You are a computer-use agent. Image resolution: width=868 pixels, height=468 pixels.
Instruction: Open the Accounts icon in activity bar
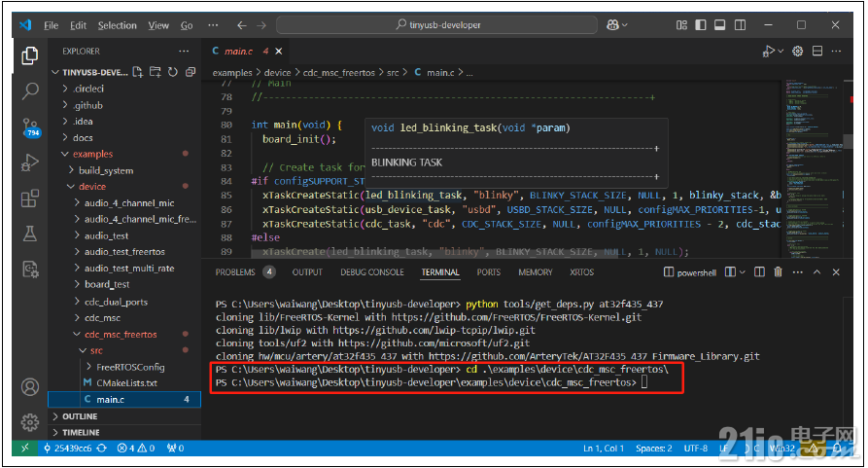[x=30, y=386]
